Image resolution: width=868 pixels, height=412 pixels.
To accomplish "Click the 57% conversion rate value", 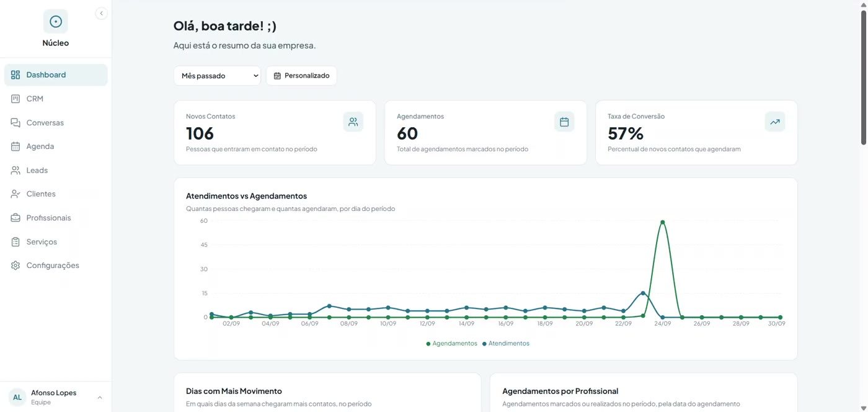I will pos(626,133).
